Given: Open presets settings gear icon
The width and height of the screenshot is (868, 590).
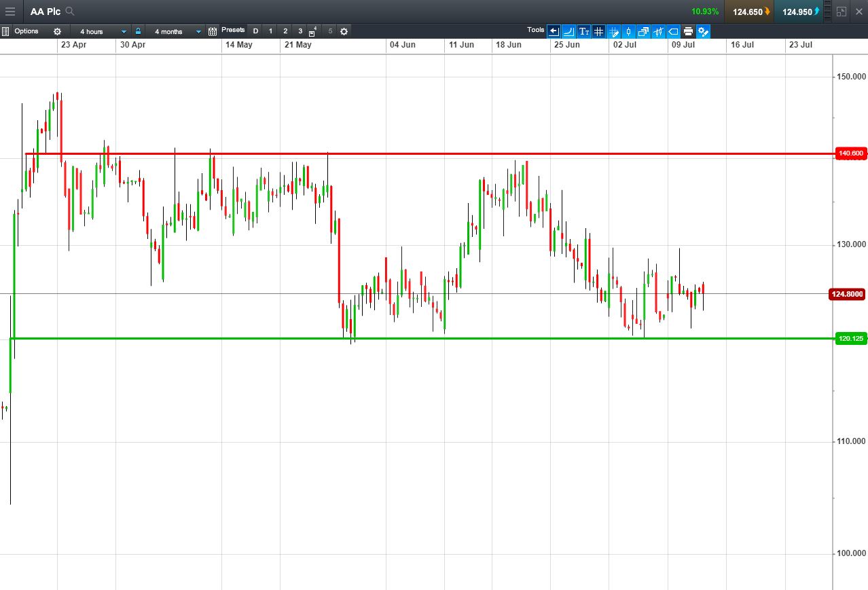Looking at the screenshot, I should [344, 31].
